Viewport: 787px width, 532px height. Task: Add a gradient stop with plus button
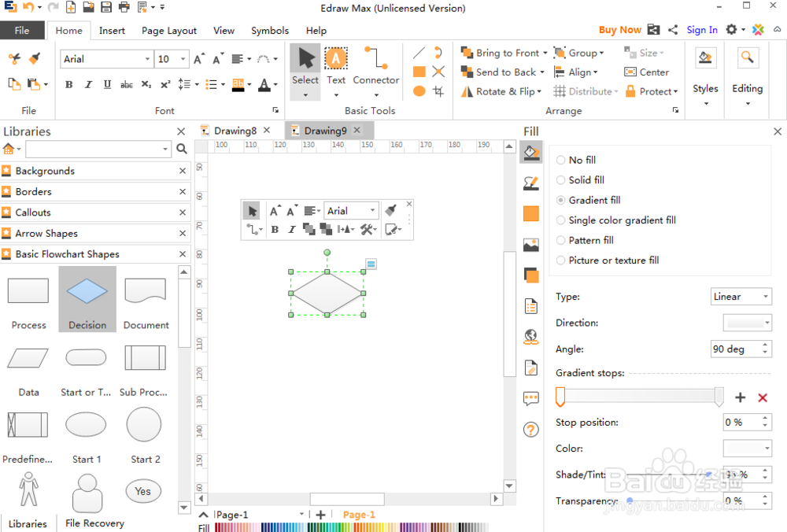(741, 397)
